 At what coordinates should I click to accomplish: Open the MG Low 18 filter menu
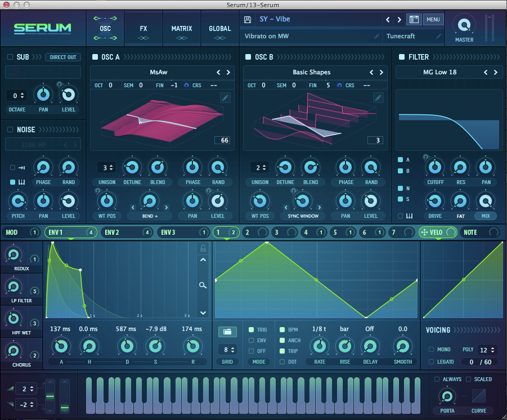[x=439, y=72]
